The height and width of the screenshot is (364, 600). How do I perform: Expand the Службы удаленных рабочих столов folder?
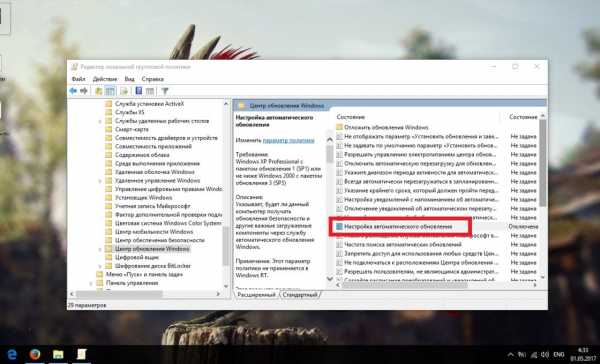100,121
